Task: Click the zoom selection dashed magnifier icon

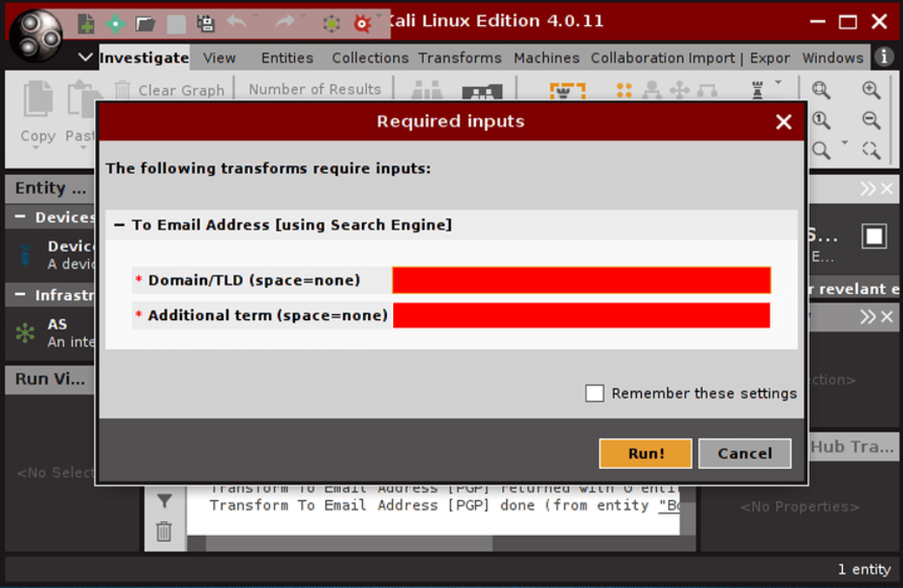Action: pos(871,150)
